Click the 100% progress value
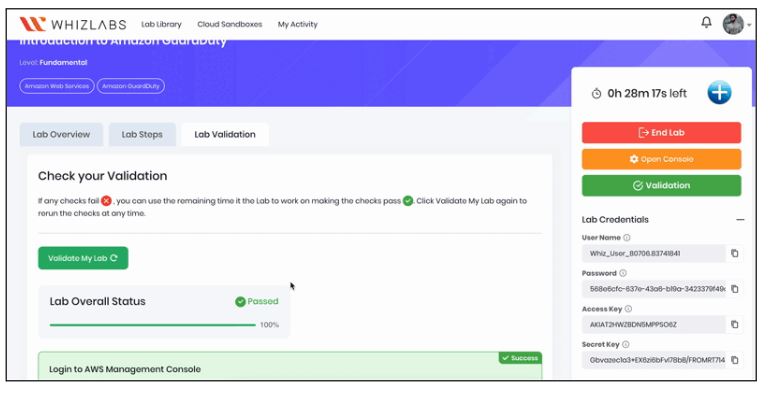 tap(269, 325)
